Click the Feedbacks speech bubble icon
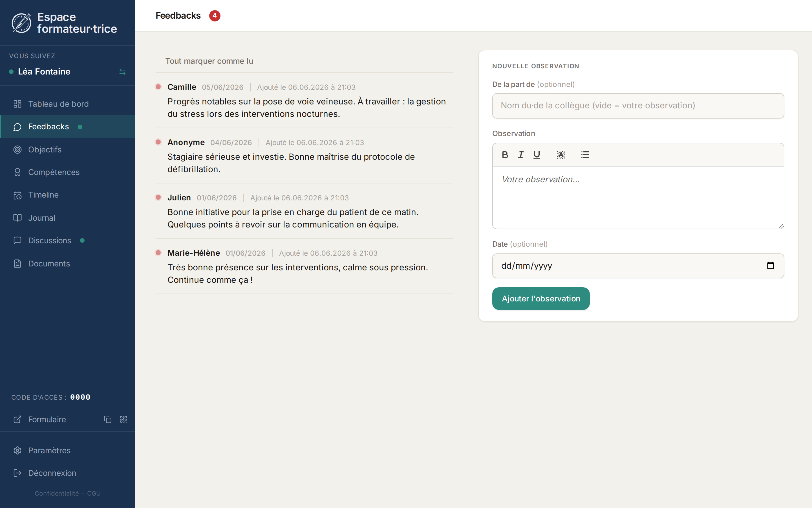812x508 pixels. point(17,127)
